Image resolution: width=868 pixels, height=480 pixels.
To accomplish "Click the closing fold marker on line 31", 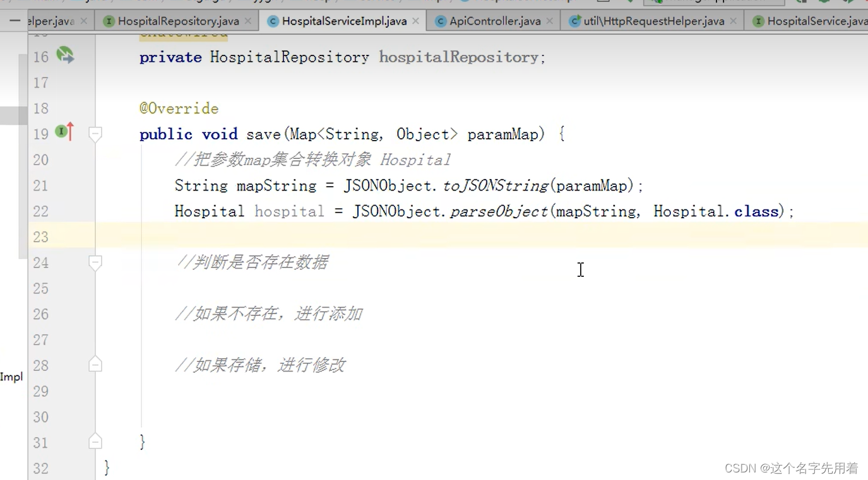I will (x=95, y=442).
